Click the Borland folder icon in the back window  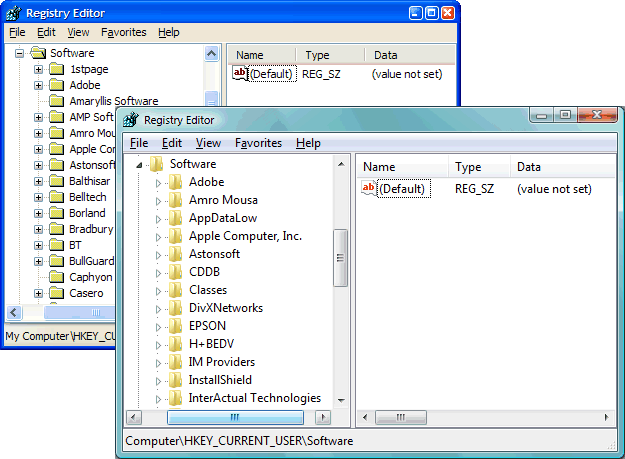pos(56,213)
